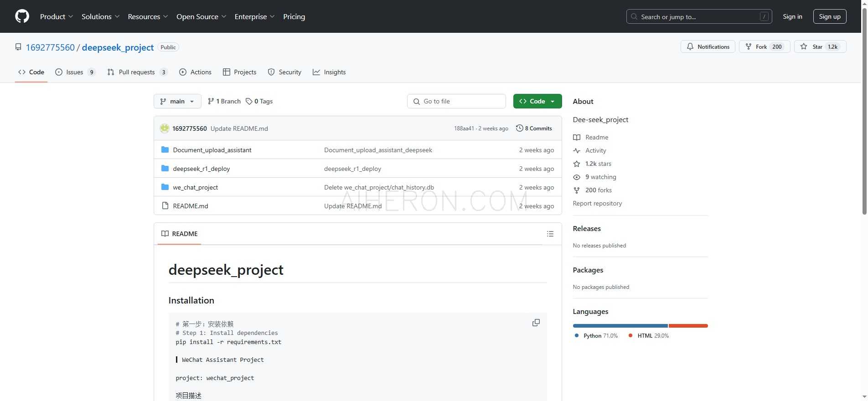Screen dimensions: 868x401
Task: Click the commit author avatar
Action: click(165, 129)
